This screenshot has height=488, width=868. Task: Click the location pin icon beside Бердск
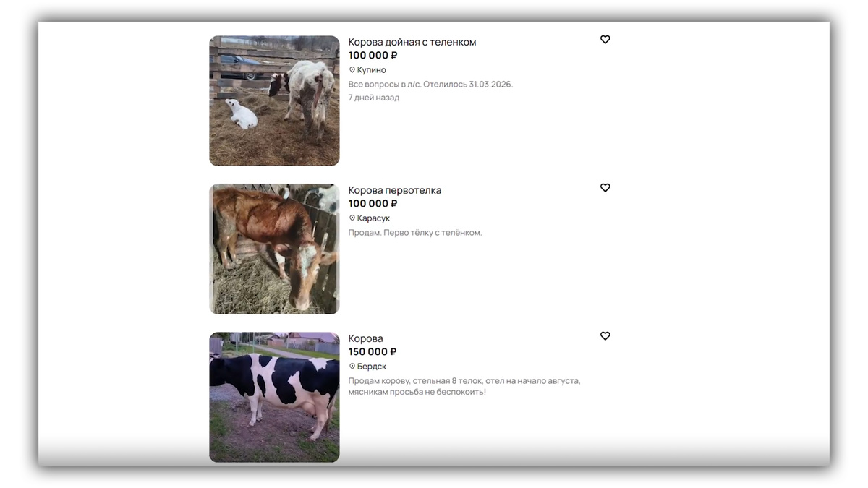352,367
